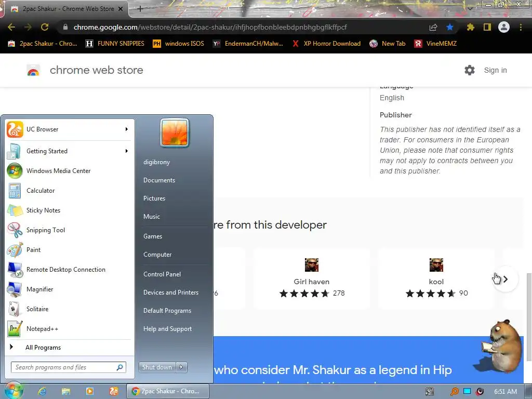This screenshot has height=399, width=532.
Task: Click the Shut down button
Action: 157,367
